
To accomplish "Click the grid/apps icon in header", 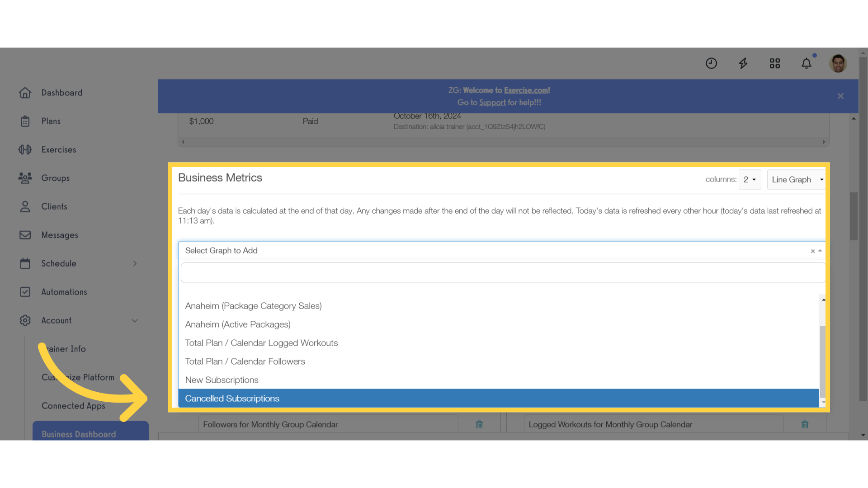I will point(775,63).
